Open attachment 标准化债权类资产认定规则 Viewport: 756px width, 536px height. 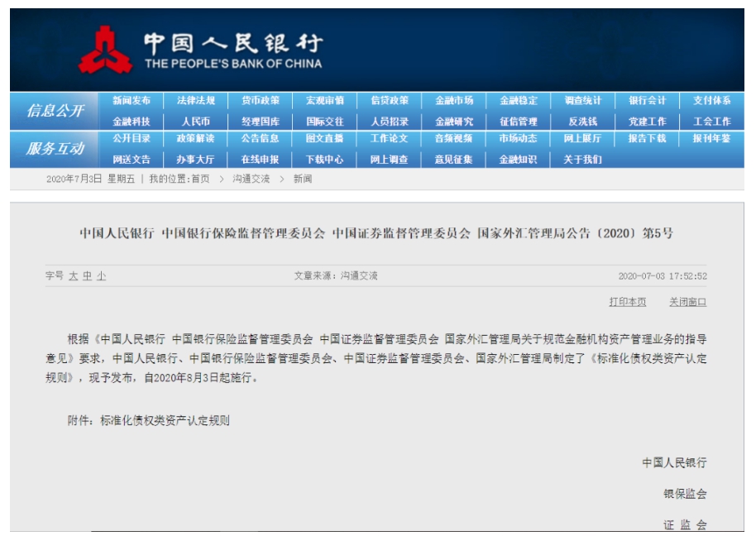(165, 420)
